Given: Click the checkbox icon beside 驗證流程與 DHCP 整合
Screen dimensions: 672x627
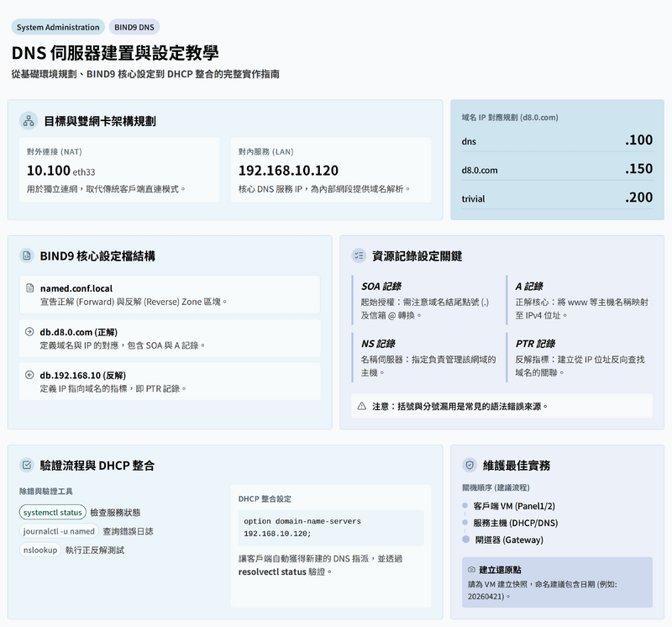Looking at the screenshot, I should pyautogui.click(x=28, y=465).
